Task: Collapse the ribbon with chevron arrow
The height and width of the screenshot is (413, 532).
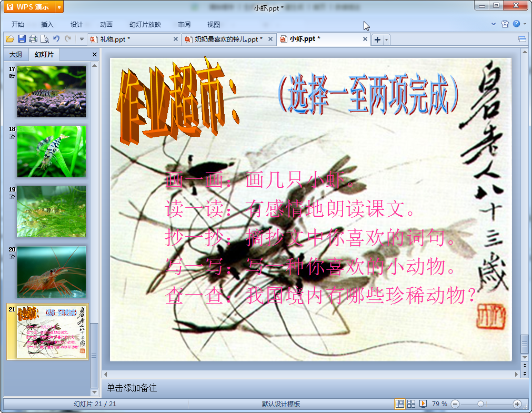Action: tap(493, 24)
